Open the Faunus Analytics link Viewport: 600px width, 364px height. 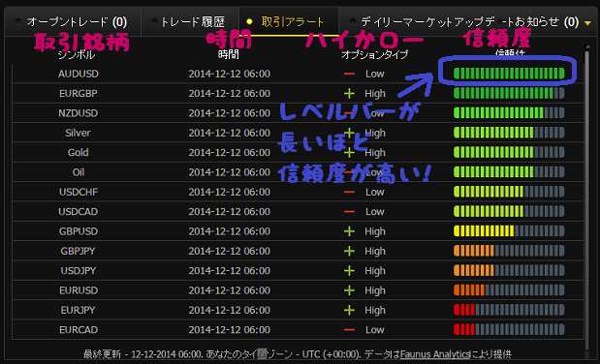pyautogui.click(x=435, y=354)
